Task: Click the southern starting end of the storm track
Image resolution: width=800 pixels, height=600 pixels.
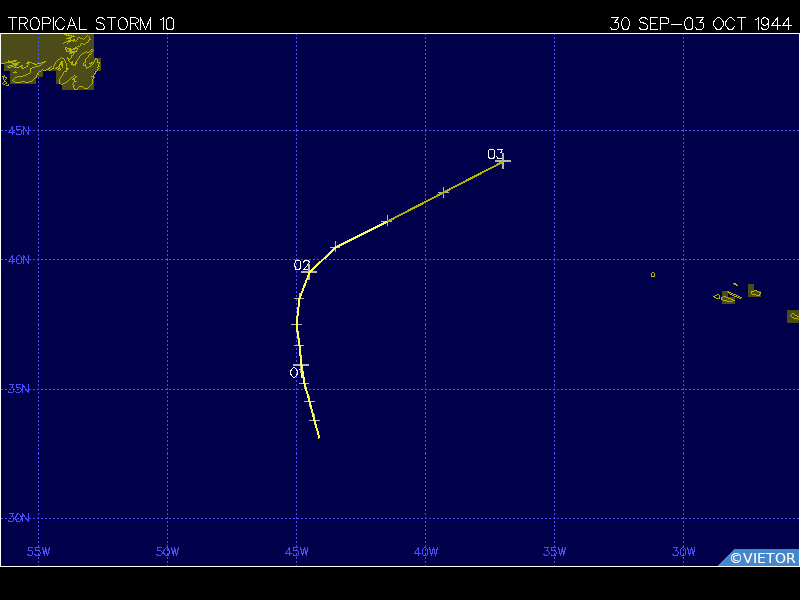Action: pos(319,437)
